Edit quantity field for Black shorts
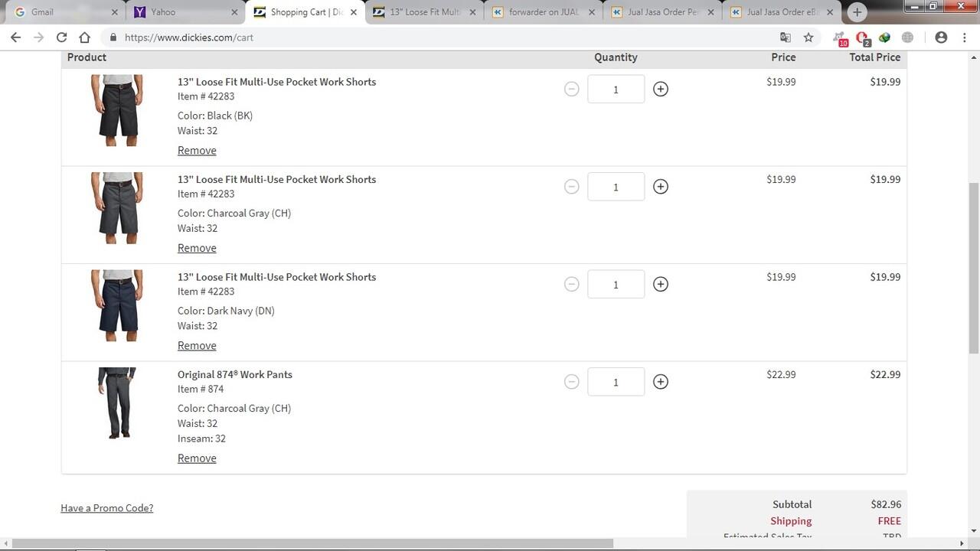 click(x=616, y=90)
